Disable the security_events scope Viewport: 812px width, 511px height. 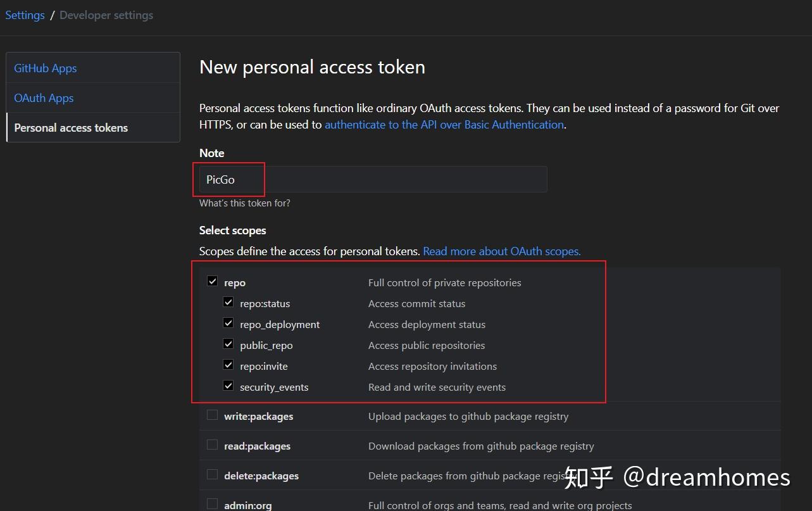[x=228, y=385]
